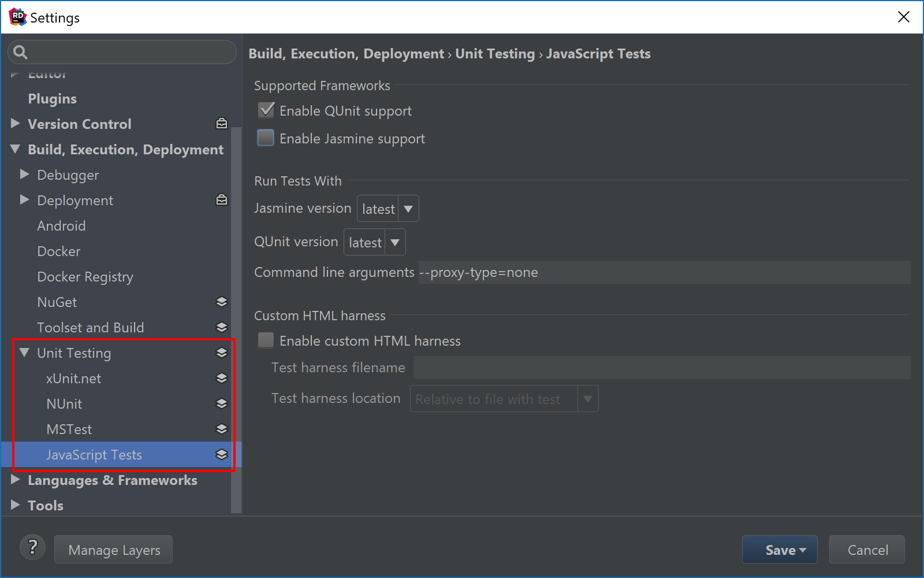924x578 pixels.
Task: Open help with the question mark button
Action: [33, 547]
